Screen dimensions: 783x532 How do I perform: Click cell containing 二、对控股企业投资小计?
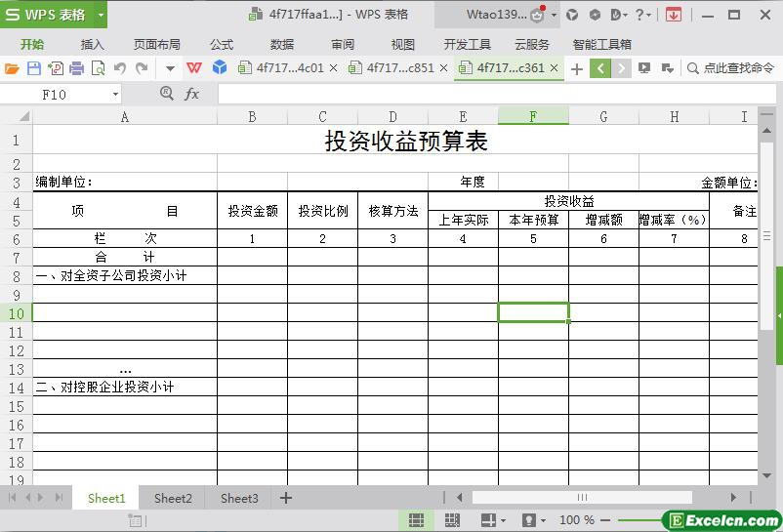click(125, 388)
